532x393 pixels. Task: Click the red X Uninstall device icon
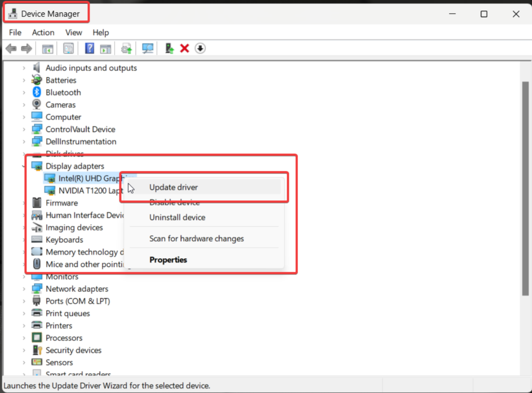point(185,48)
